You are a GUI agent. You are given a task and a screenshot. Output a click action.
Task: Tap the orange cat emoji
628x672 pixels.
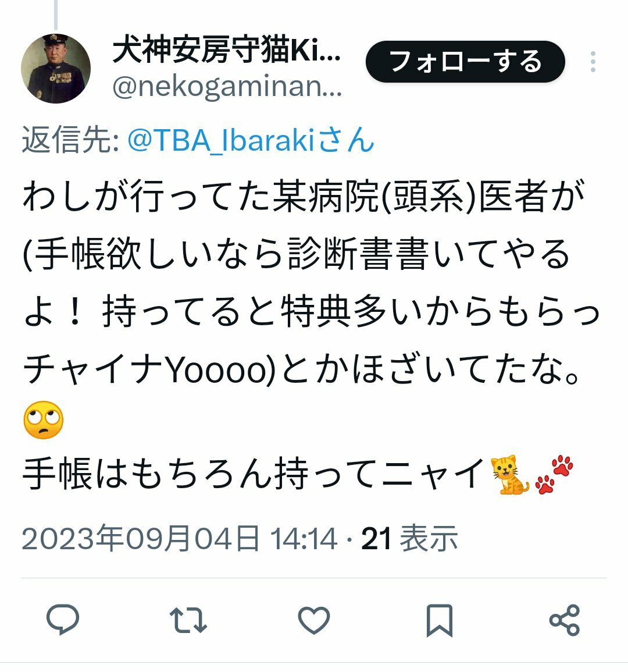509,474
